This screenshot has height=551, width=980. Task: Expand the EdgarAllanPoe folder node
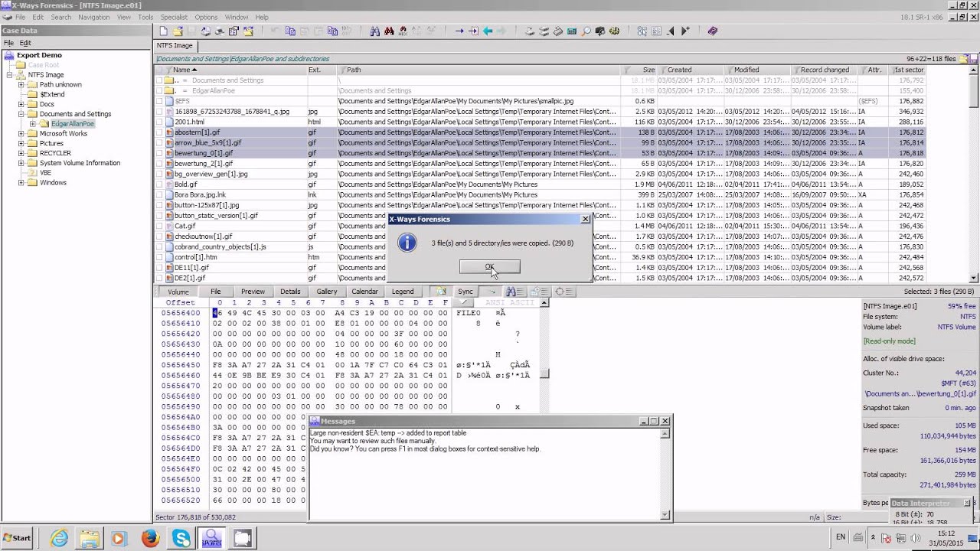pos(33,124)
